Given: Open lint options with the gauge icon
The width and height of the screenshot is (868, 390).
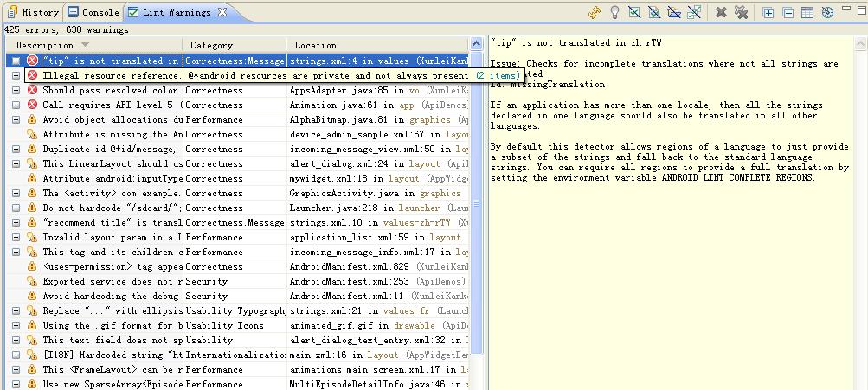Looking at the screenshot, I should point(827,12).
